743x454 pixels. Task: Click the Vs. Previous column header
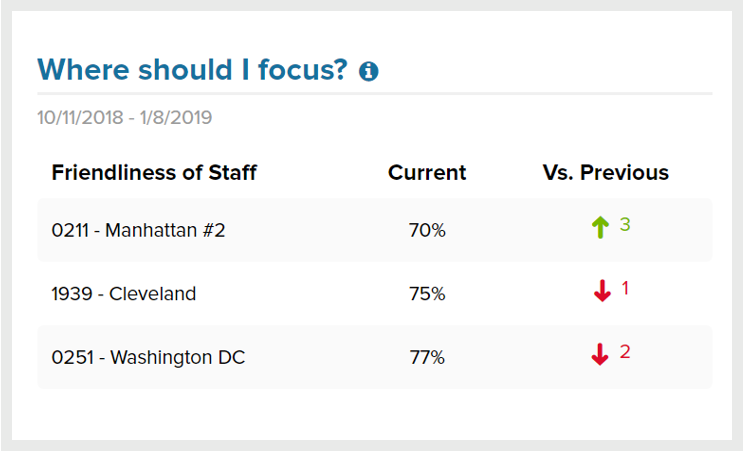[x=606, y=172]
